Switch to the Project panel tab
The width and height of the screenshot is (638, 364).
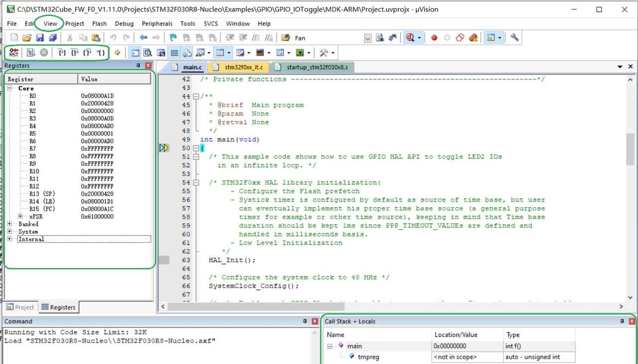tap(20, 307)
